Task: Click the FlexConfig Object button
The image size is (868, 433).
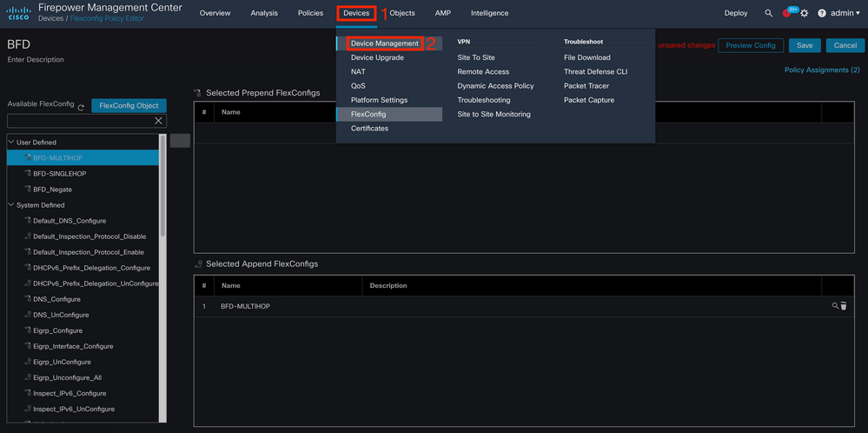Action: pyautogui.click(x=129, y=106)
